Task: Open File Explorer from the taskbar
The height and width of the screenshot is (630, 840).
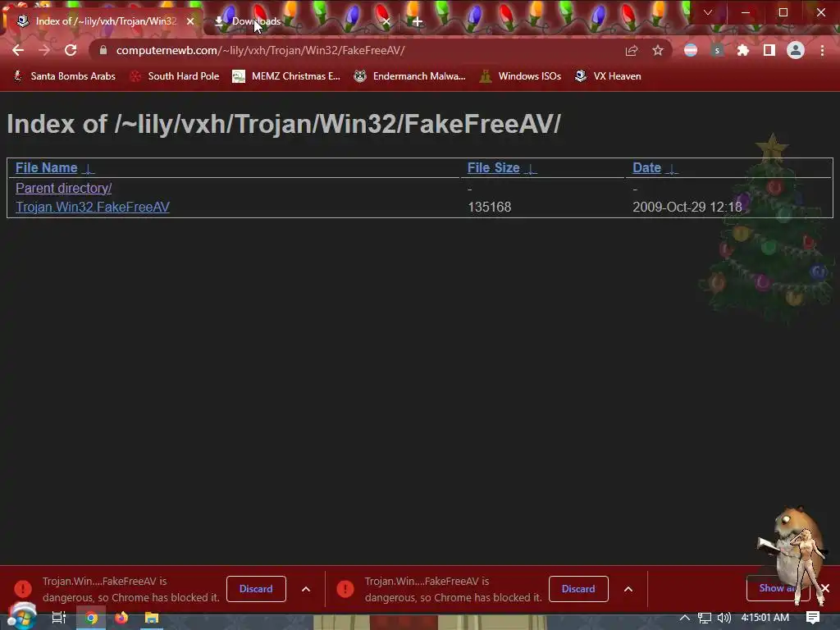Action: click(x=152, y=618)
